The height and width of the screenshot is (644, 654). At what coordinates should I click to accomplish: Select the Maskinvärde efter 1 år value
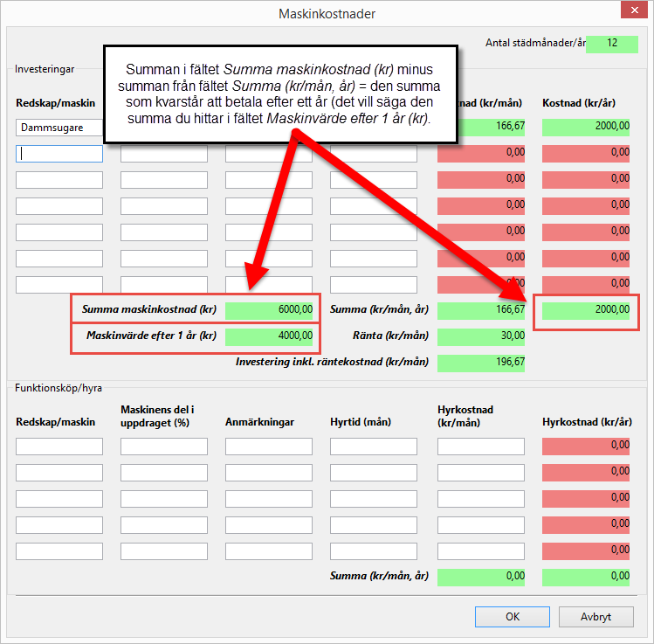pos(269,336)
